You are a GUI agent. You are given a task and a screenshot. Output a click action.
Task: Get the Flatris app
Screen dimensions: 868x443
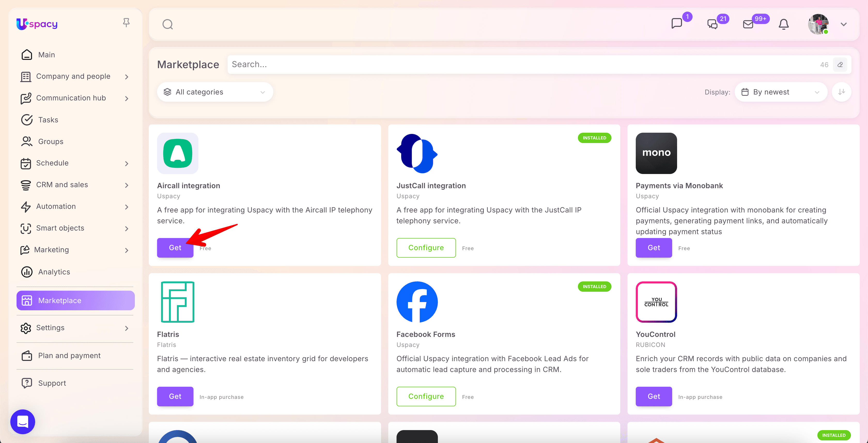click(x=175, y=397)
